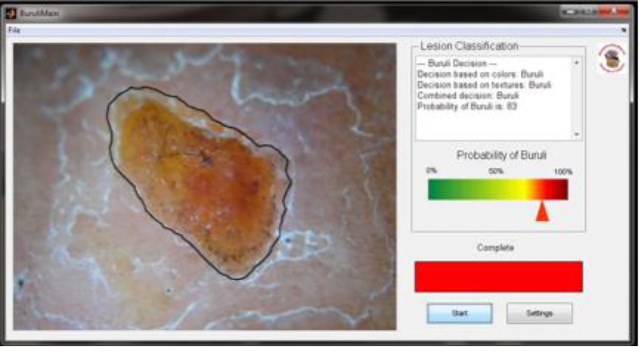Open the Settings button
The width and height of the screenshot is (644, 352).
(x=539, y=313)
